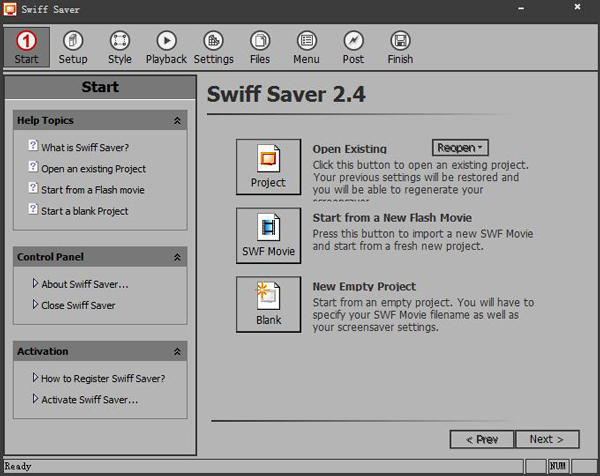Screen dimensions: 600x476
Task: Jump to the Finish step
Action: (x=400, y=47)
